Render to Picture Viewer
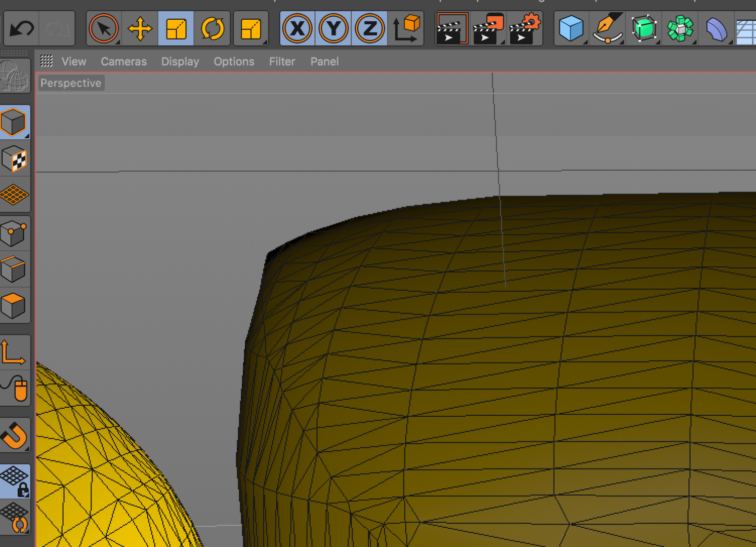 488,28
